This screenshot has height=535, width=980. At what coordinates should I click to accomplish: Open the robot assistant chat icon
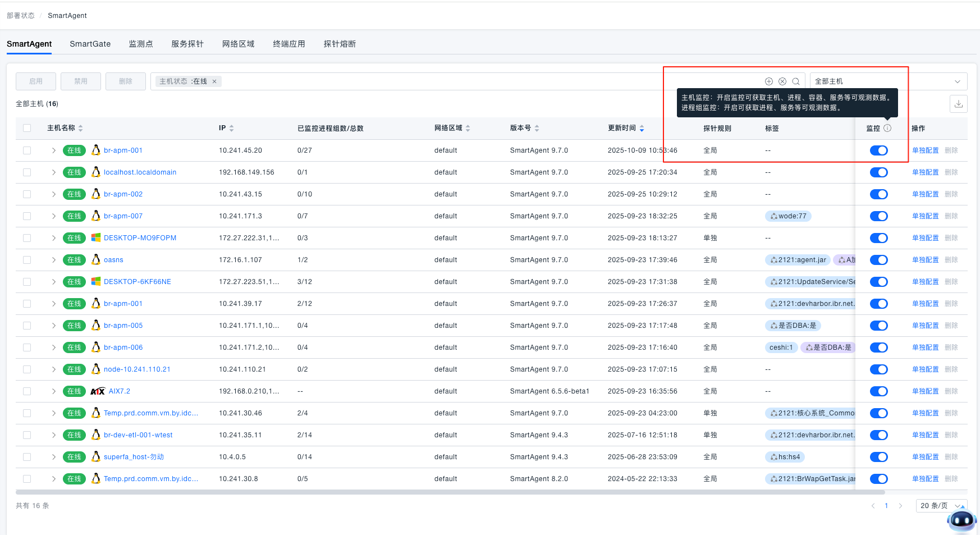tap(961, 520)
